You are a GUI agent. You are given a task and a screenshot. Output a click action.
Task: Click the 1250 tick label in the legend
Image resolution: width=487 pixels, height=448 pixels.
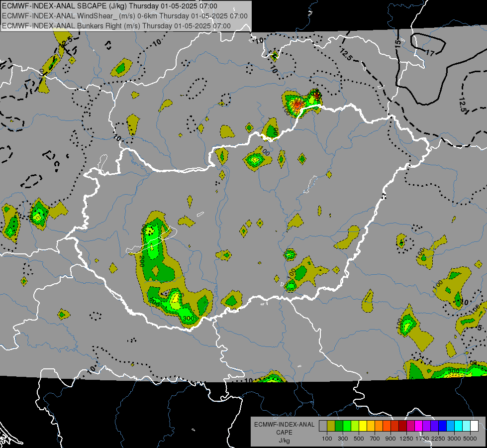coord(406,439)
